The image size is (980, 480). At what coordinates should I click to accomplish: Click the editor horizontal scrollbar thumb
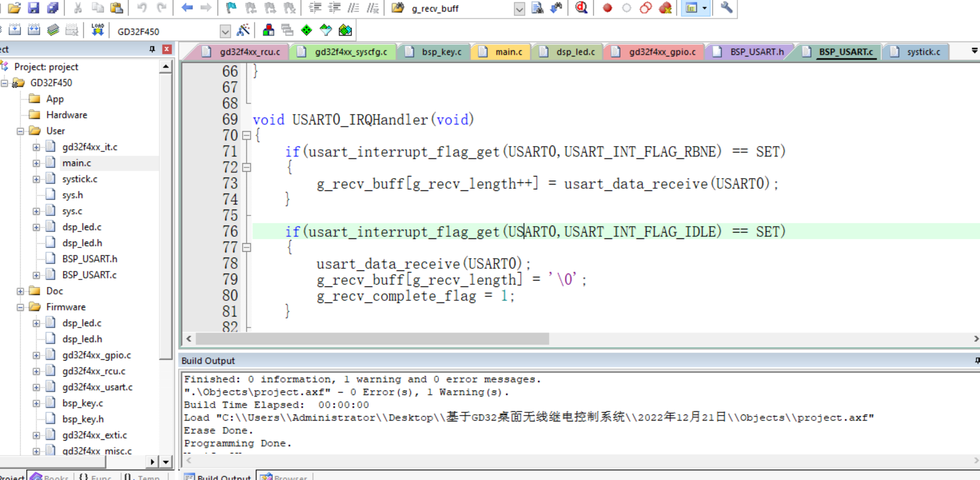[x=372, y=339]
